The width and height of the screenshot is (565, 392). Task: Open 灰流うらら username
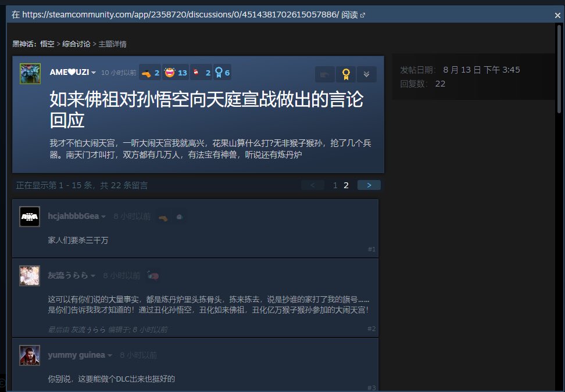[68, 275]
